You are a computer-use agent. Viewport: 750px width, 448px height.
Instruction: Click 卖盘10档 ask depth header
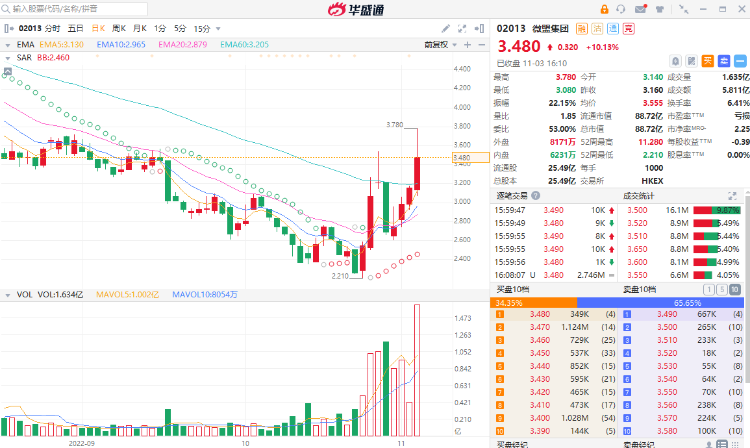(x=640, y=289)
